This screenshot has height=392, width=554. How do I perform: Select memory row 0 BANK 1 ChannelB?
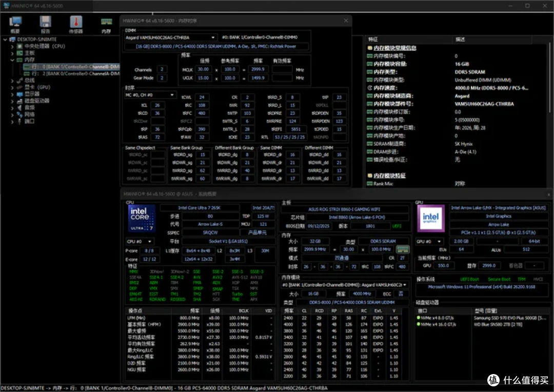click(71, 67)
